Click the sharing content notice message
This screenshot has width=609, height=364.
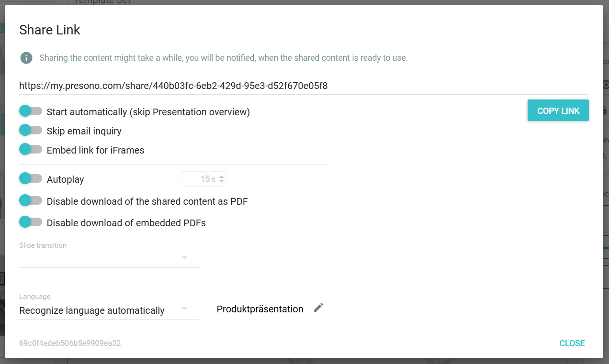(224, 58)
